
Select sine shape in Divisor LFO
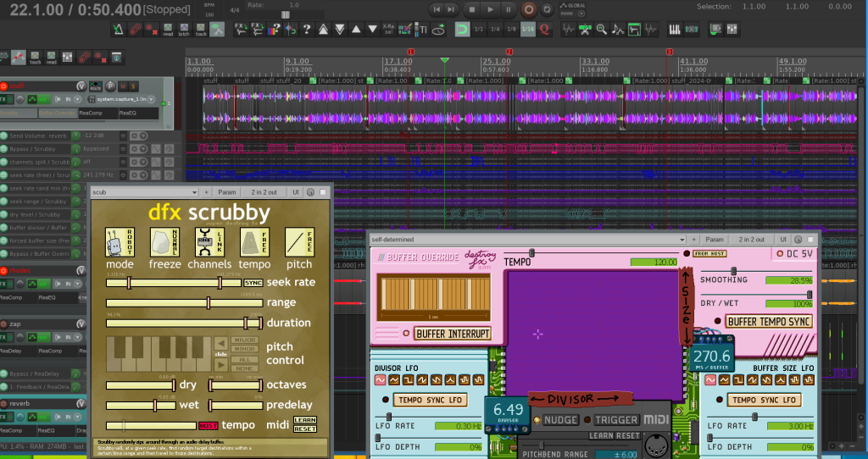(x=380, y=380)
